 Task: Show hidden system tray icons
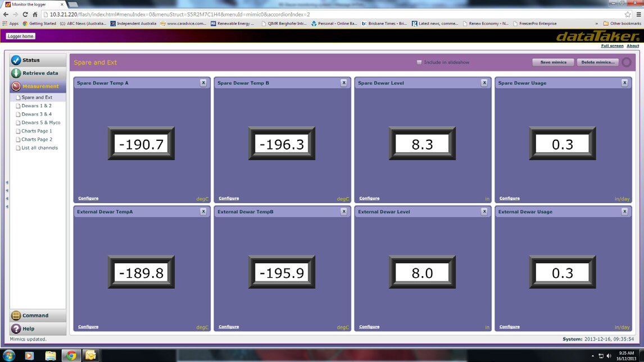pyautogui.click(x=593, y=356)
